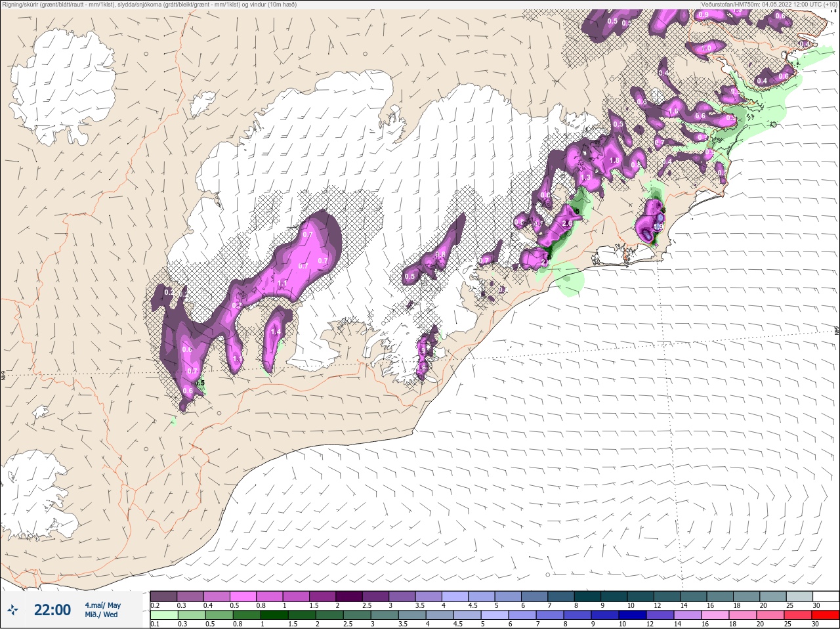Click the '4.maí/ May' date label
The width and height of the screenshot is (840, 629).
(102, 605)
